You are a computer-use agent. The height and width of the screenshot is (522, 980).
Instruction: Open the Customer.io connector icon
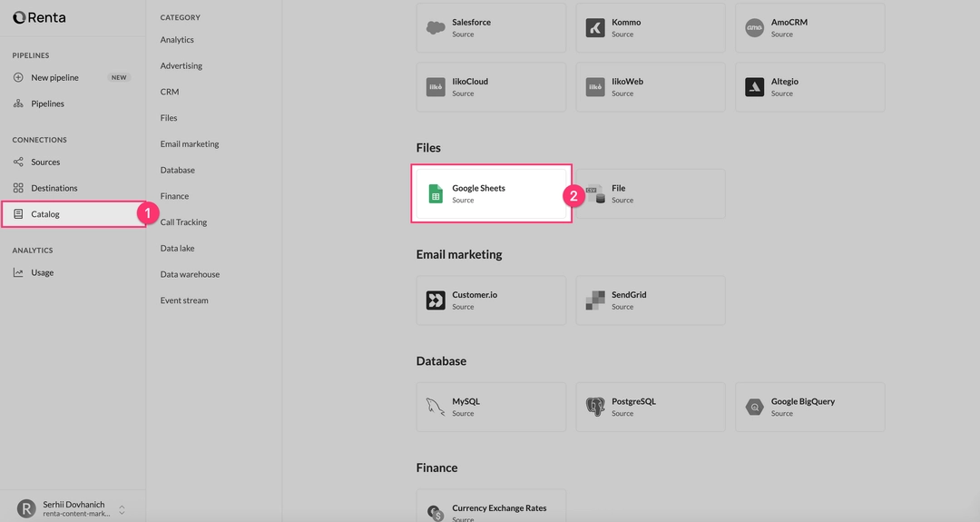click(436, 300)
